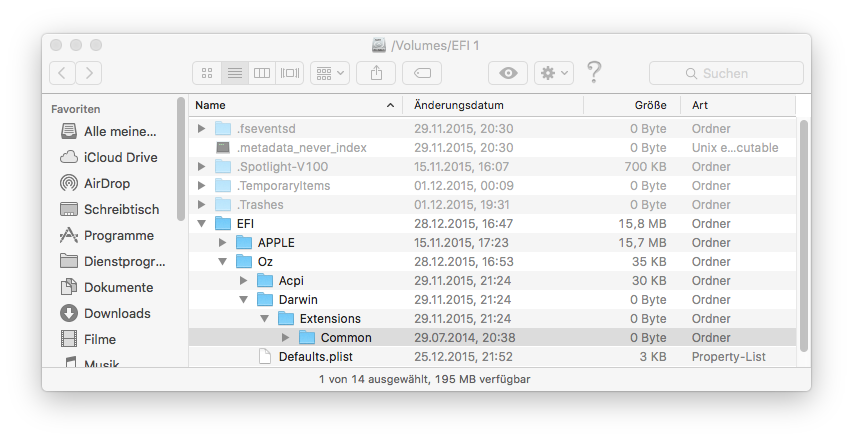Open iCloud Drive in the sidebar

(120, 157)
